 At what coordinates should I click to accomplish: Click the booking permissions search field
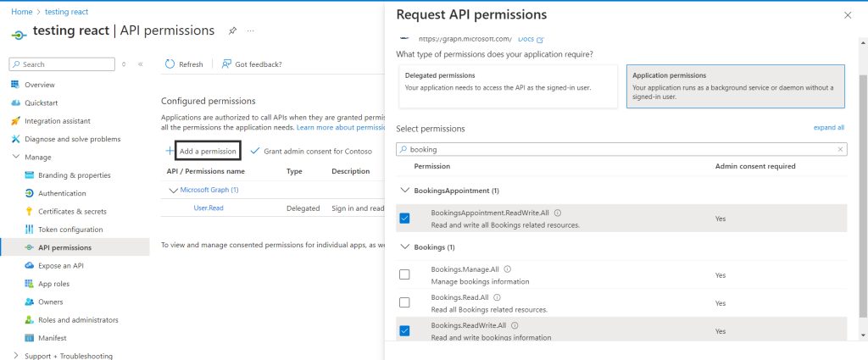tap(621, 149)
